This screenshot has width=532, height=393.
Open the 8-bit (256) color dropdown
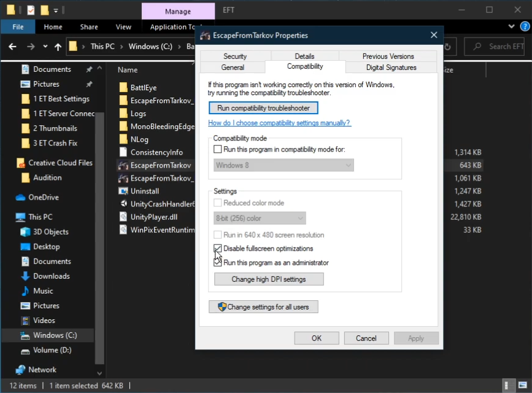(x=260, y=218)
